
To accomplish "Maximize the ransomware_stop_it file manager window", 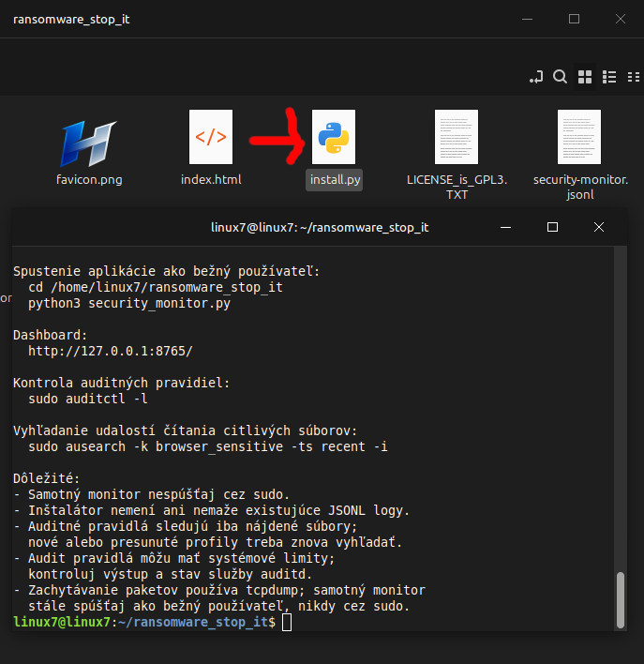I will pos(574,19).
